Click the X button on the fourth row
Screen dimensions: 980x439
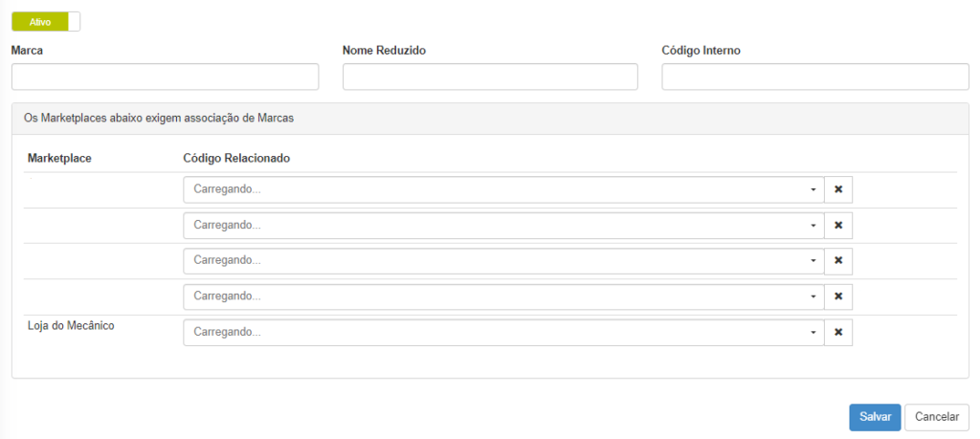click(x=838, y=296)
